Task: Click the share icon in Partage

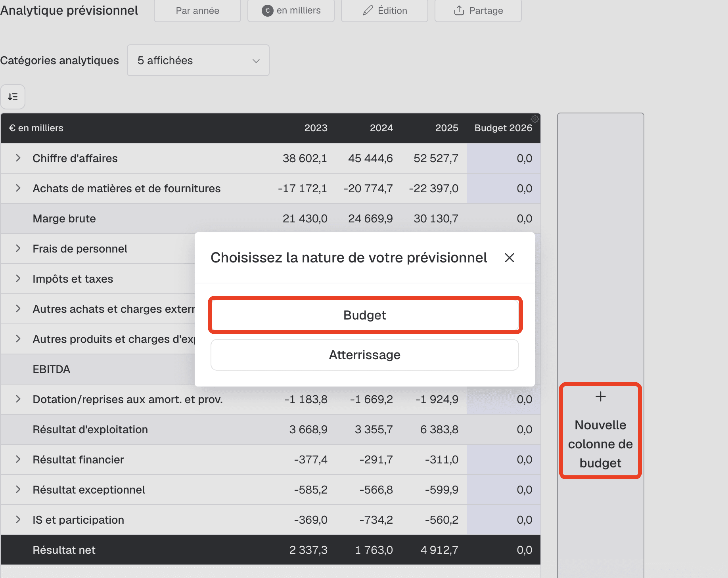Action: (x=459, y=11)
